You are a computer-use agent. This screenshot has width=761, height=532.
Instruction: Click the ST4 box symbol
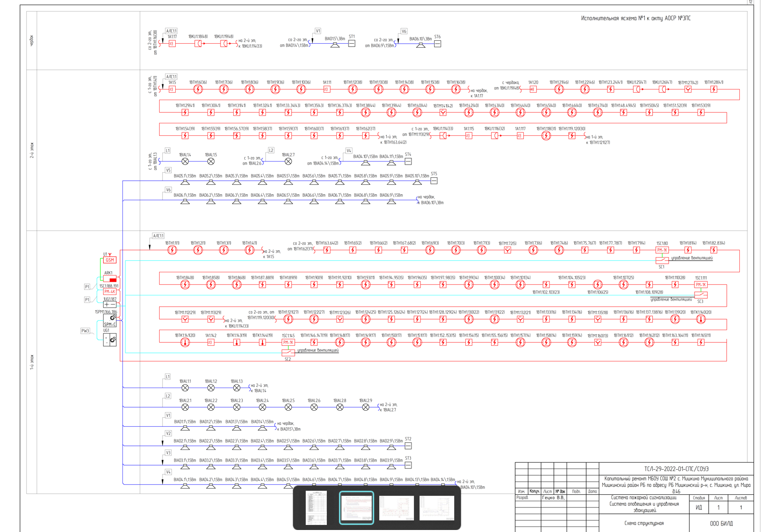tap(408, 162)
